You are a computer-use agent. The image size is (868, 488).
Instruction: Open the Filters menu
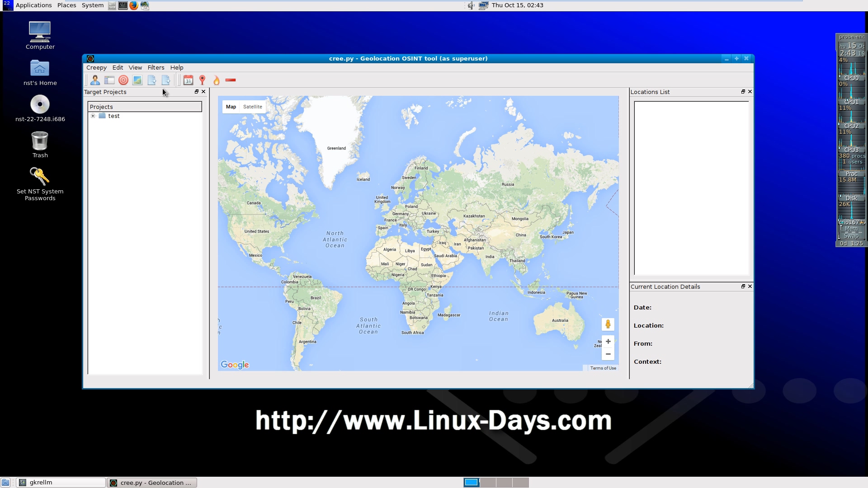156,67
